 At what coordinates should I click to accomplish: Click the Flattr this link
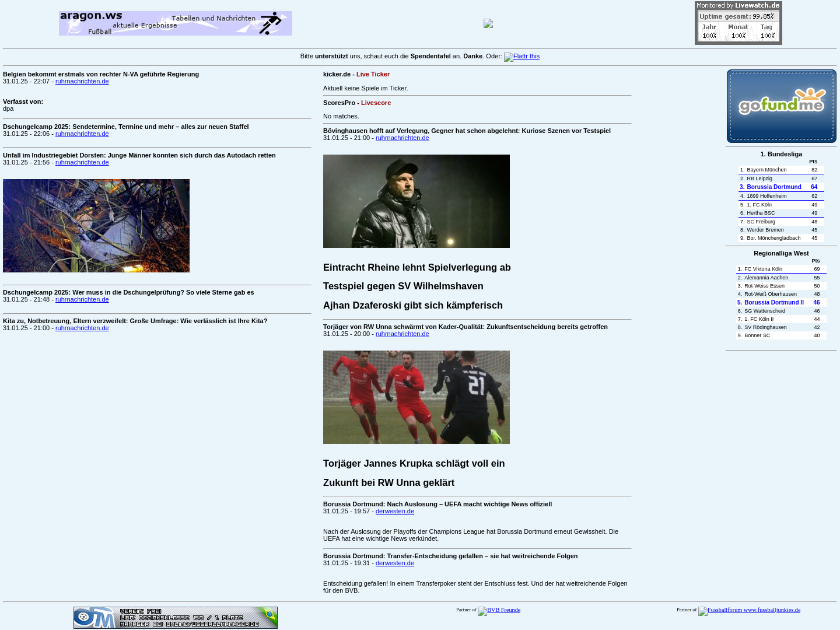pos(521,57)
